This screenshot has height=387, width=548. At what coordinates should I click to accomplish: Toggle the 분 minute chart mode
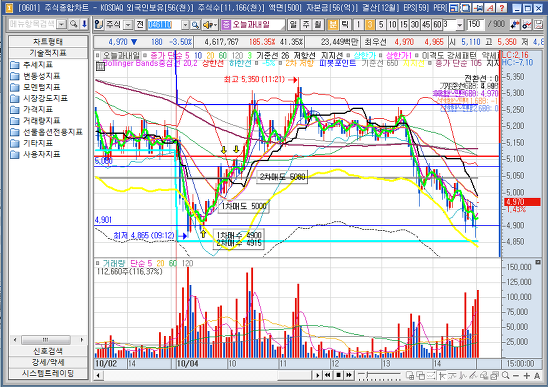332,24
